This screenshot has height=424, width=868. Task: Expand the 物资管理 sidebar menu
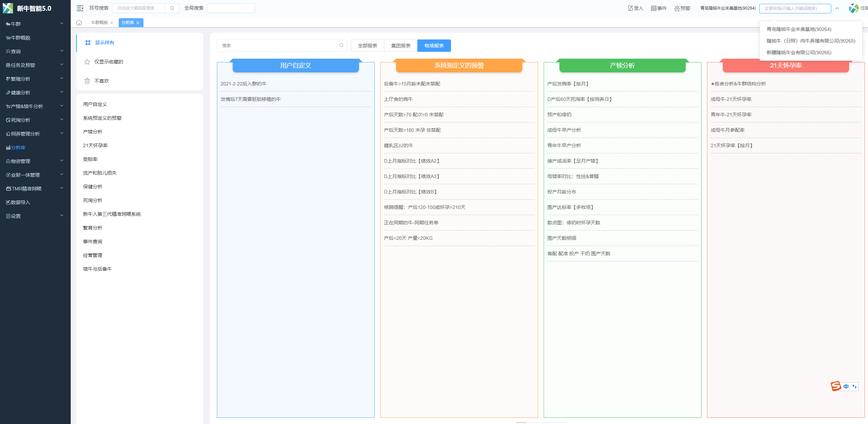[x=35, y=161]
